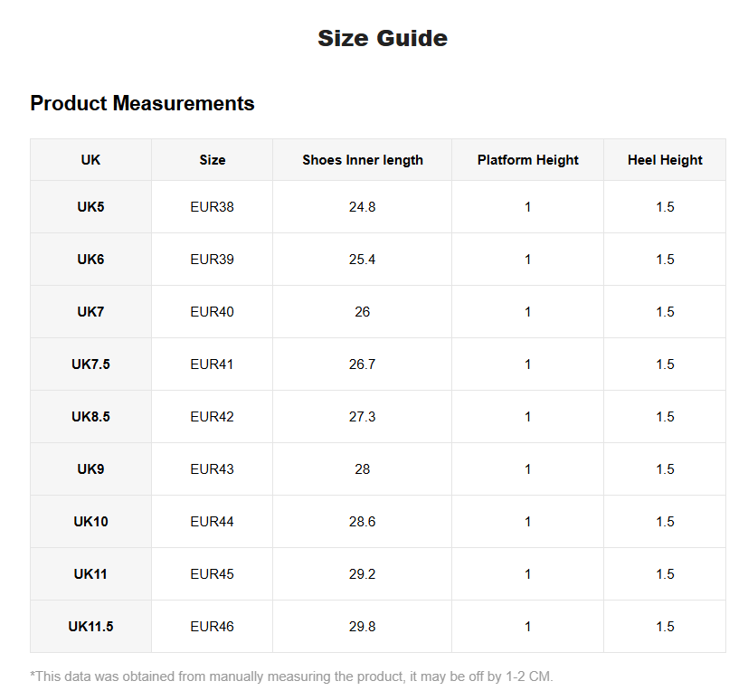Select the Product Measurements heading
This screenshot has height=700, width=748.
[x=142, y=103]
